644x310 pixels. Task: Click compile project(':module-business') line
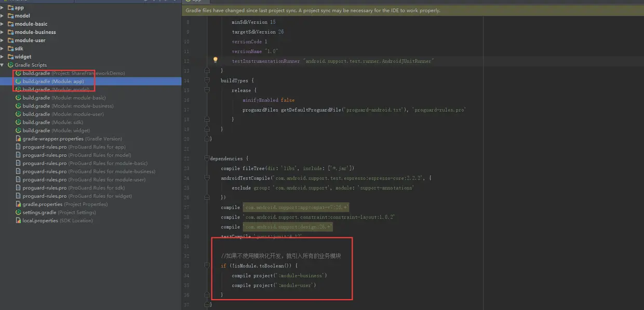pos(279,275)
